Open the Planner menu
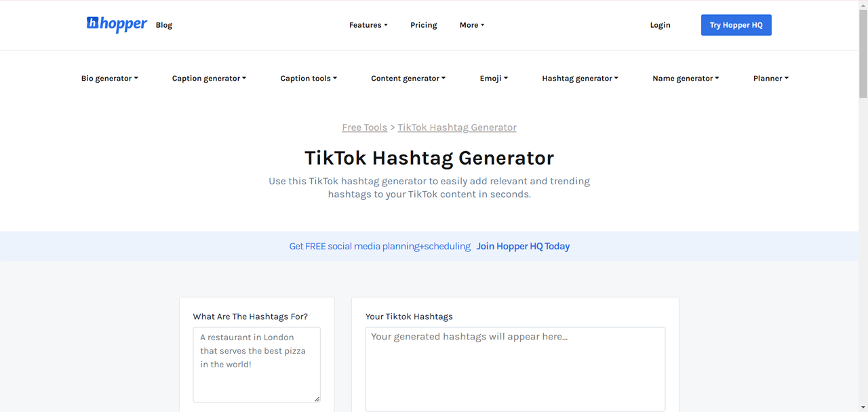The image size is (868, 412). tap(771, 79)
